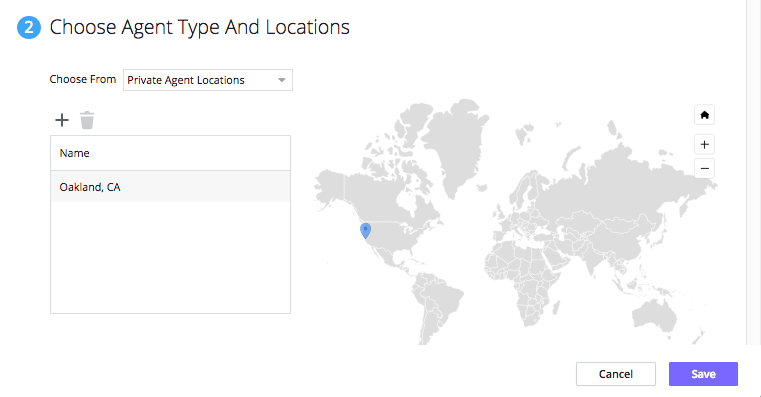
Task: Select the Oakland, CA row
Action: click(x=170, y=187)
